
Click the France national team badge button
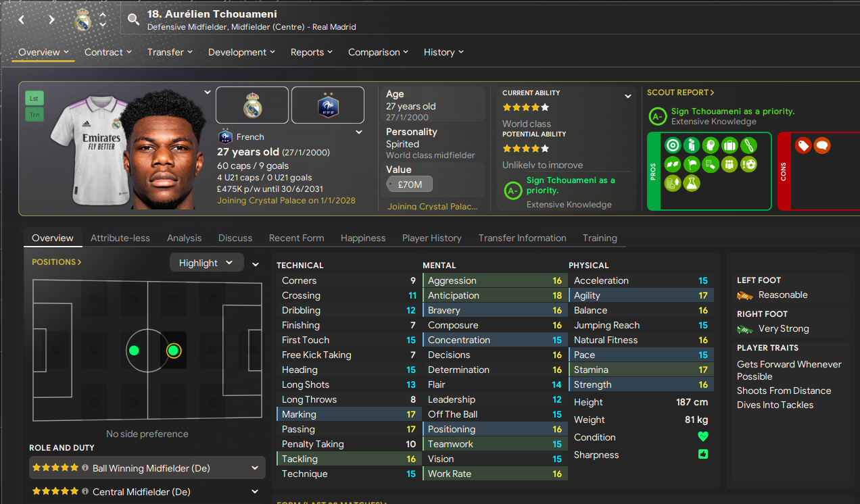click(x=328, y=105)
